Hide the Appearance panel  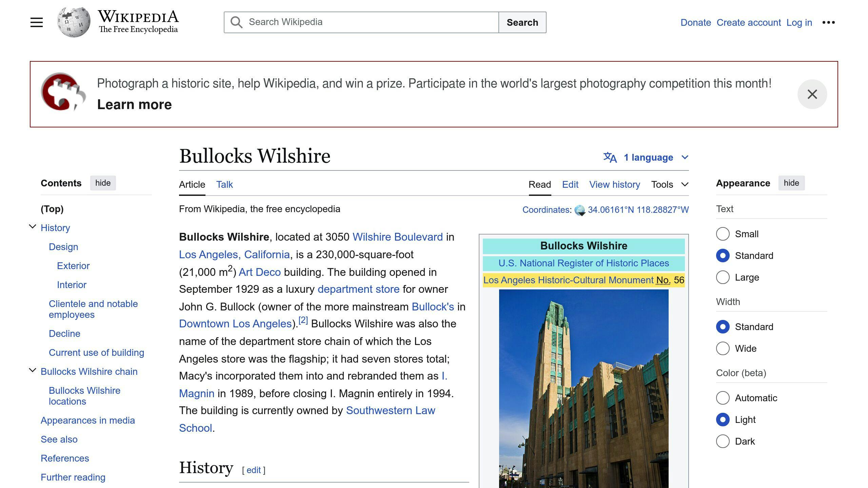pos(791,183)
